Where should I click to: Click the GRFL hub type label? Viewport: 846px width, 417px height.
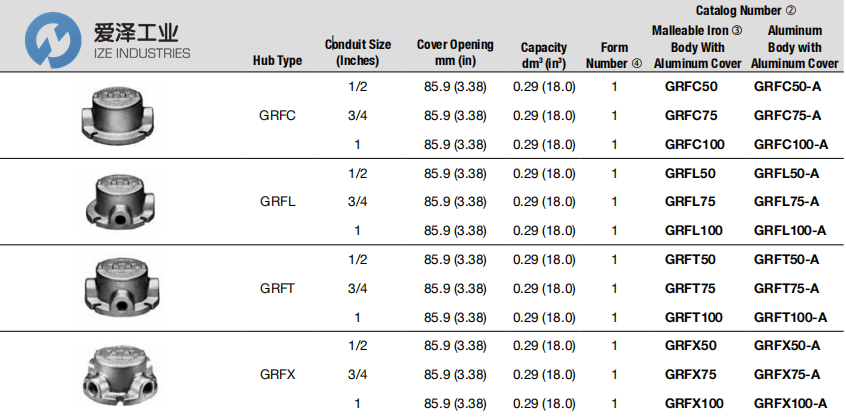pyautogui.click(x=277, y=202)
